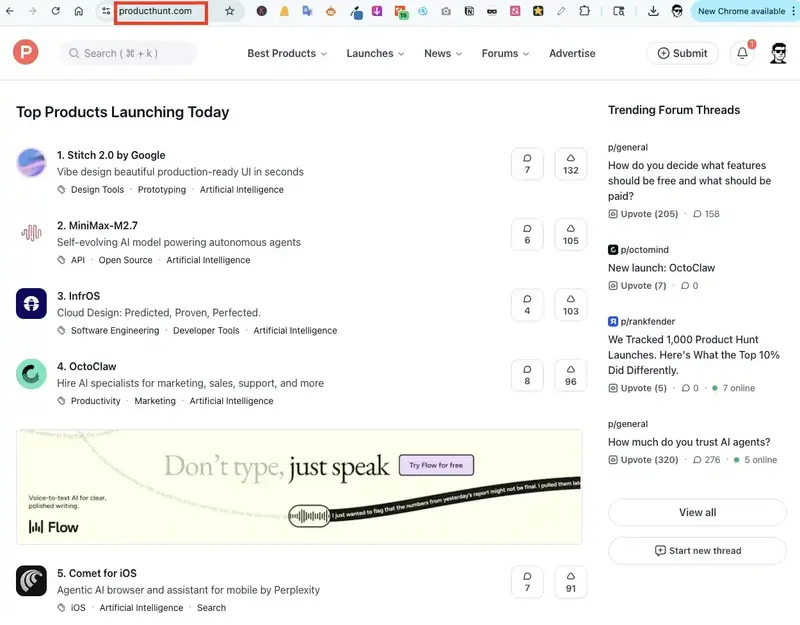Click the Chrome forward arrow
The image size is (800, 625).
point(33,11)
